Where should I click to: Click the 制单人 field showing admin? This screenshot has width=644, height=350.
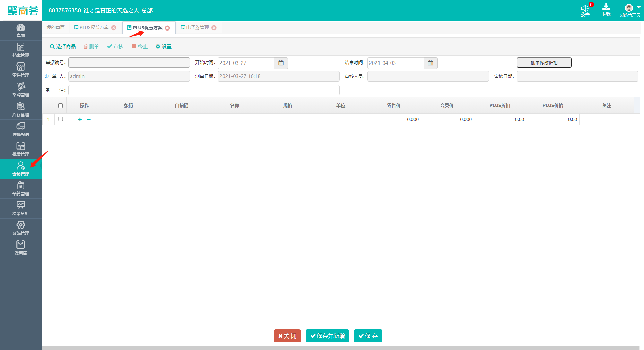(129, 76)
